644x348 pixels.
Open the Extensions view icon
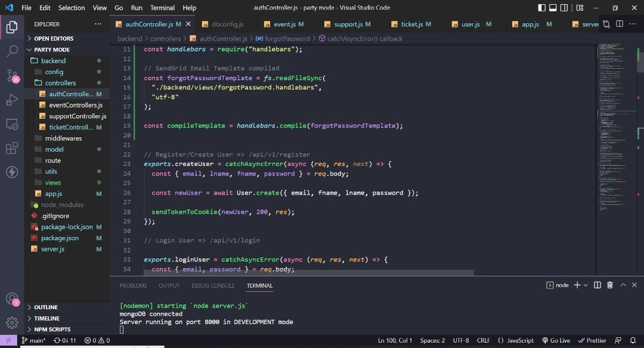pos(12,148)
